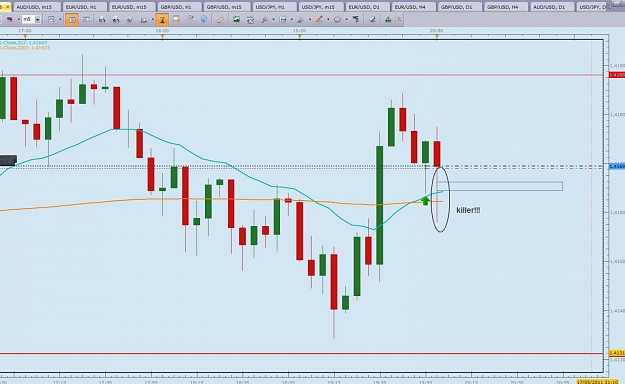Click the refresh chart icon

pos(250,19)
